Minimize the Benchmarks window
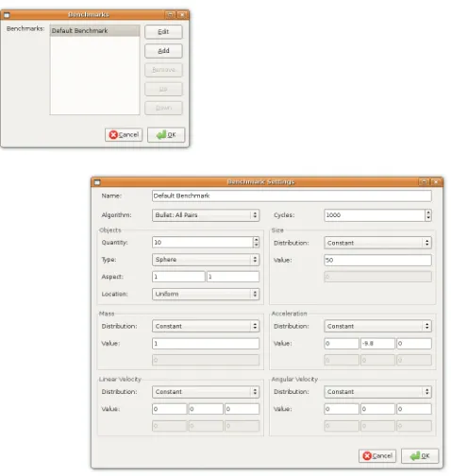This screenshot has width=451, height=476. pyautogui.click(x=170, y=15)
